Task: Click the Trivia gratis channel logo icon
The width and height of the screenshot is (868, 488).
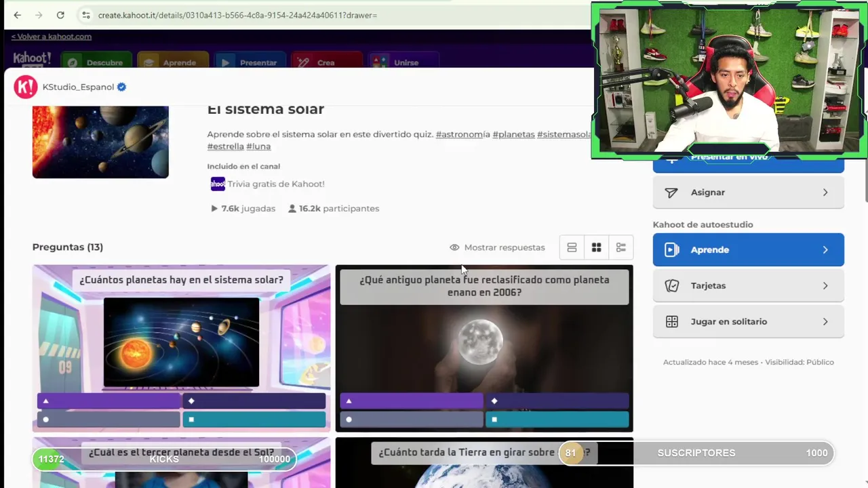Action: tap(218, 184)
